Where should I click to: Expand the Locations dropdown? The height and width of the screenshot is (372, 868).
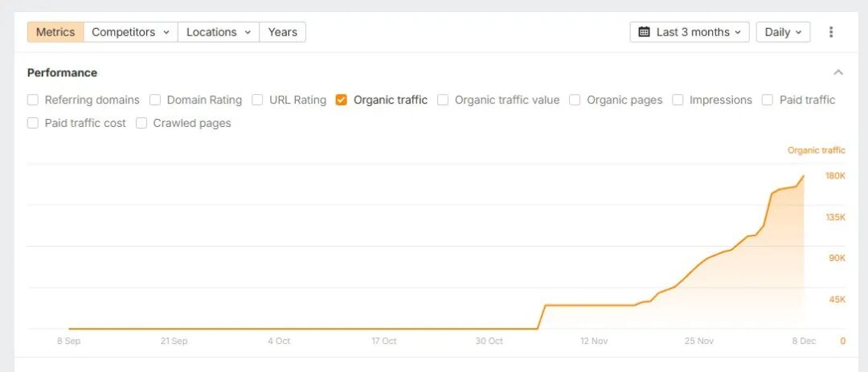pyautogui.click(x=219, y=32)
